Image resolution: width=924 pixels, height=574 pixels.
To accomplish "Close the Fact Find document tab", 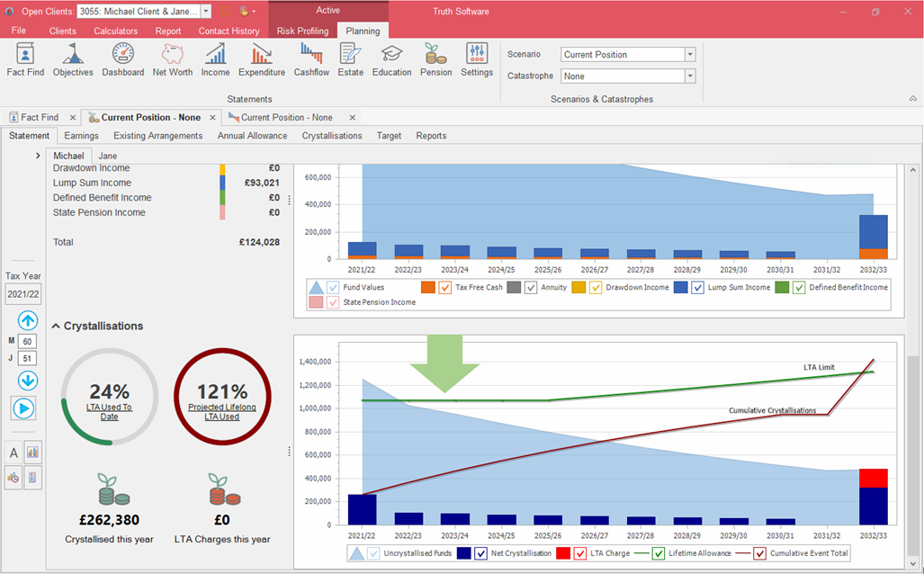I will click(73, 117).
